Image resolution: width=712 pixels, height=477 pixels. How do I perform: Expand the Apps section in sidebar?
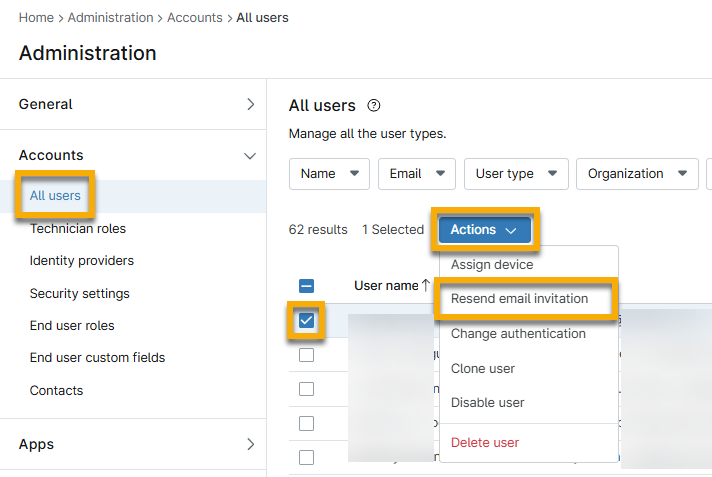tap(250, 444)
